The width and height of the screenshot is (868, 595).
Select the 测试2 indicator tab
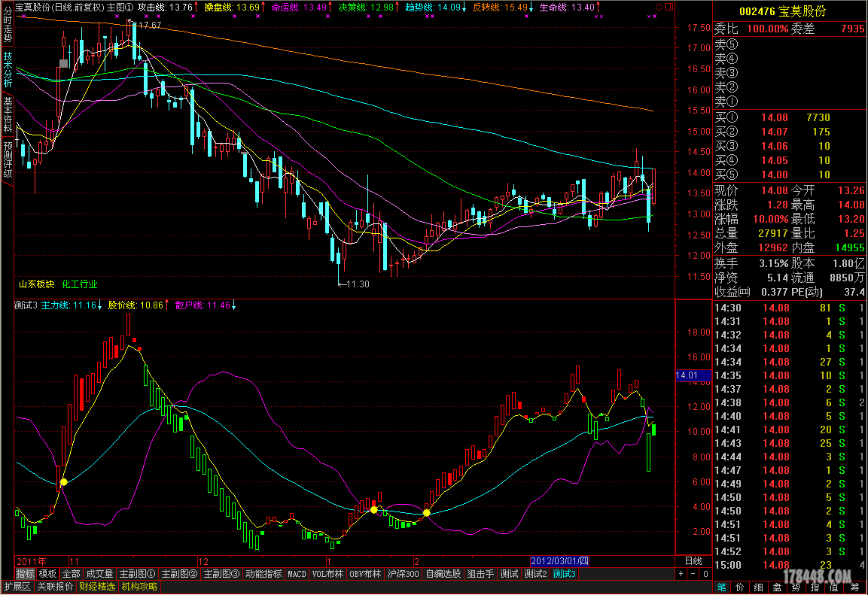(535, 574)
